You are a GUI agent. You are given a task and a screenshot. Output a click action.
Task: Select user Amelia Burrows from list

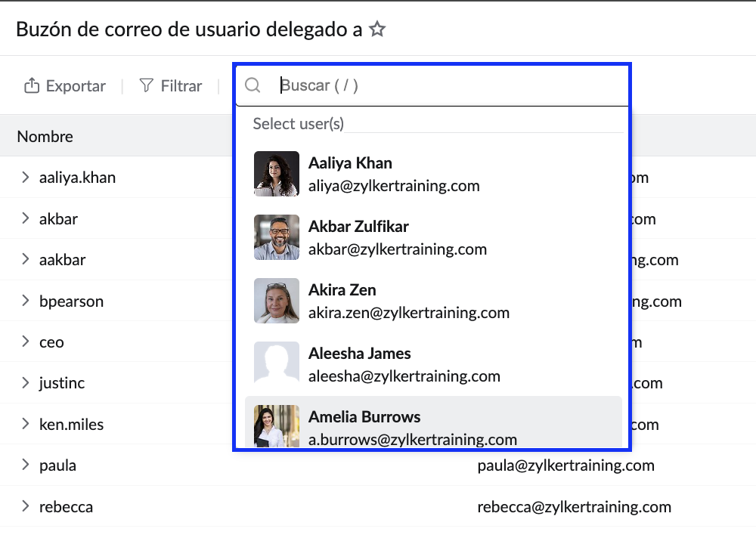(x=433, y=422)
